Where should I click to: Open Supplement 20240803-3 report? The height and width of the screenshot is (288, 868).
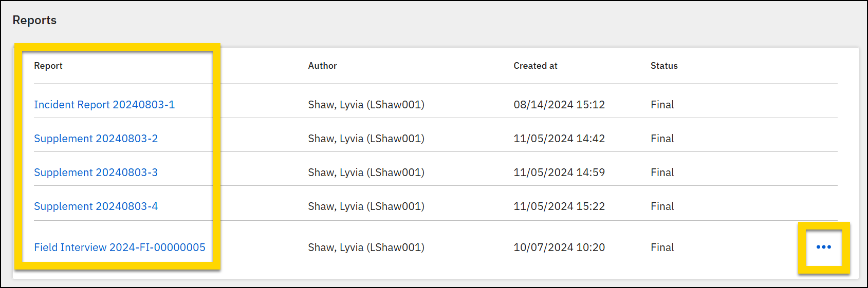pyautogui.click(x=96, y=172)
